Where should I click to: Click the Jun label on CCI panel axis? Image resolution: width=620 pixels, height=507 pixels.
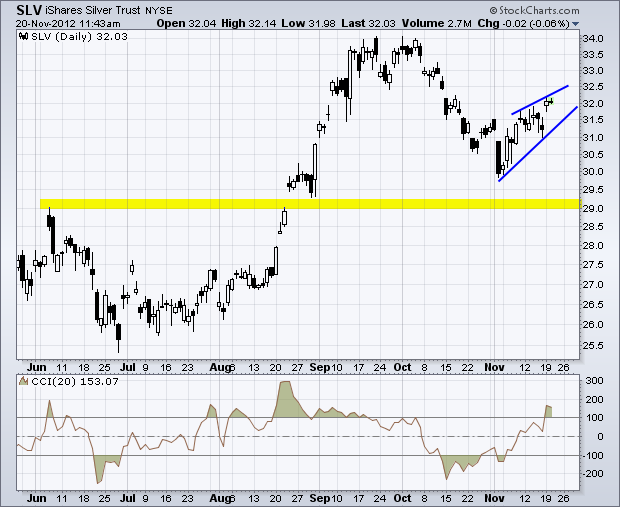(x=37, y=498)
